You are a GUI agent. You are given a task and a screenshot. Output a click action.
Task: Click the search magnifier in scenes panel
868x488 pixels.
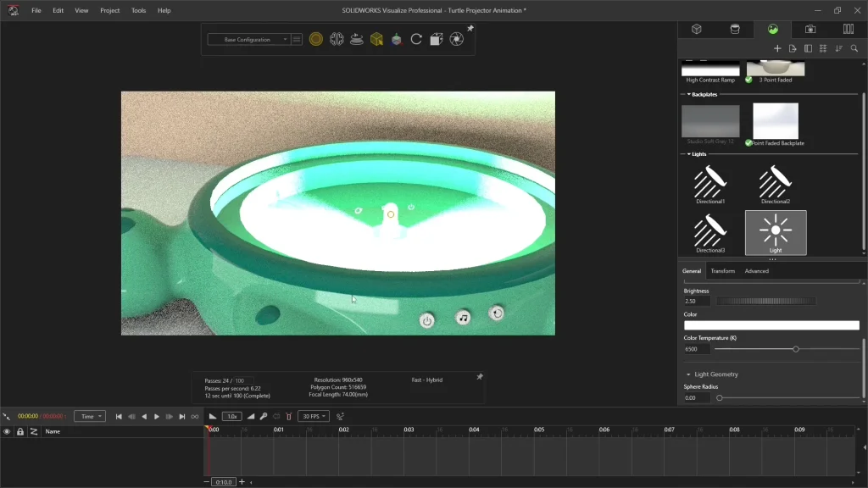click(854, 48)
